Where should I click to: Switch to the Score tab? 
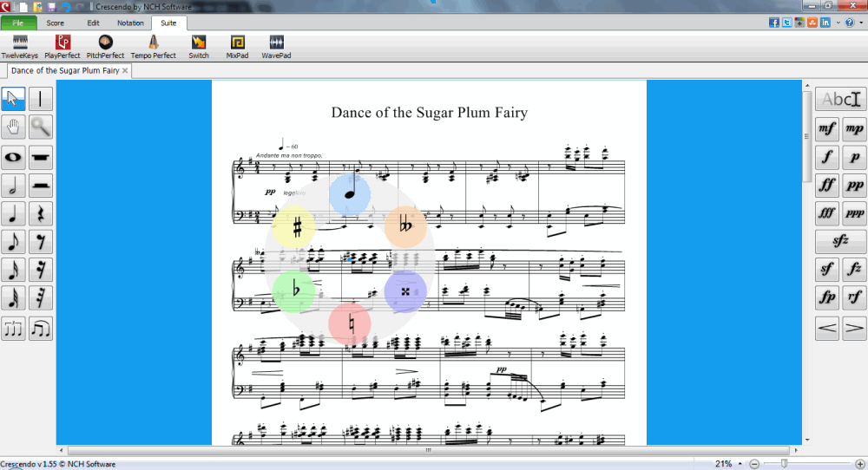[56, 23]
